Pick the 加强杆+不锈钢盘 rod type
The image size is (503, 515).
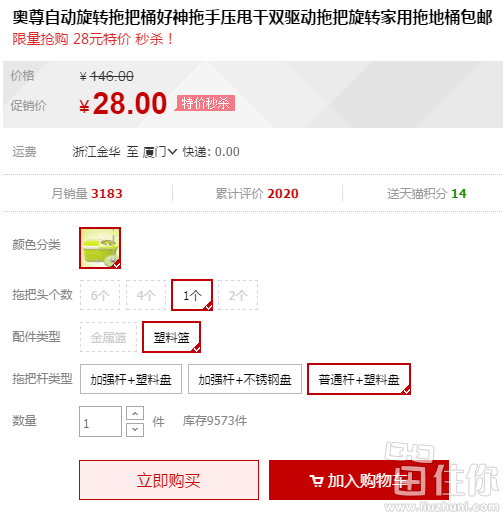(245, 379)
